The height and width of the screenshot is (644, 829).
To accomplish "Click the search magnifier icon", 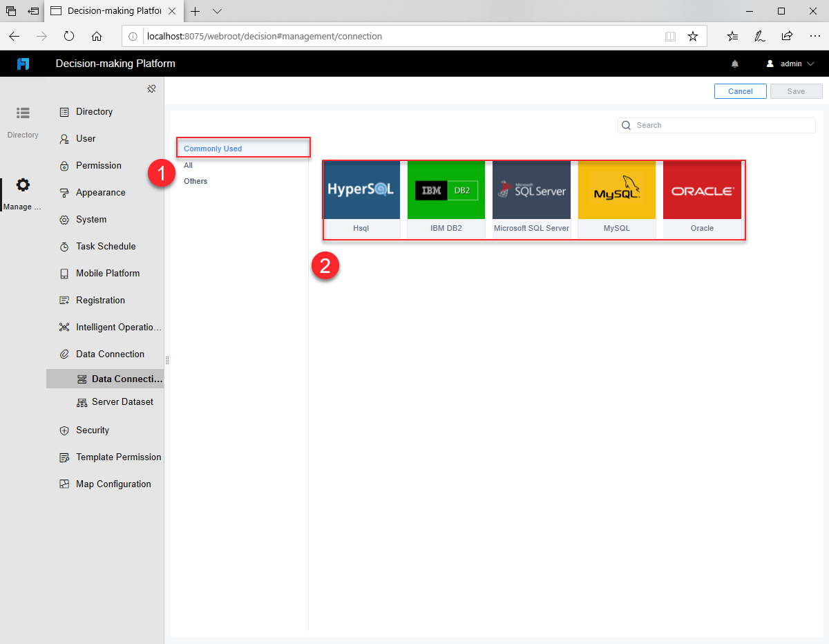I will pos(627,125).
